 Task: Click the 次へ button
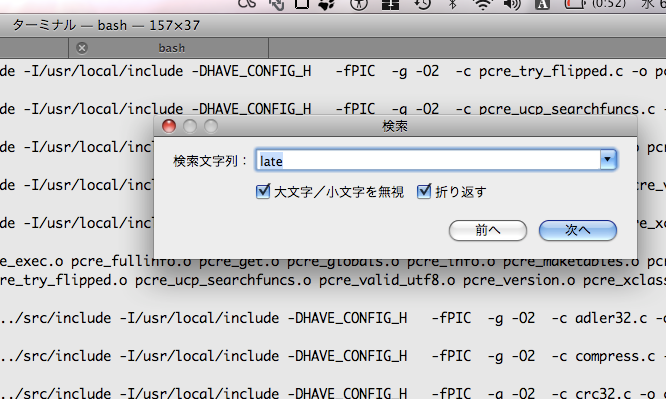click(578, 230)
